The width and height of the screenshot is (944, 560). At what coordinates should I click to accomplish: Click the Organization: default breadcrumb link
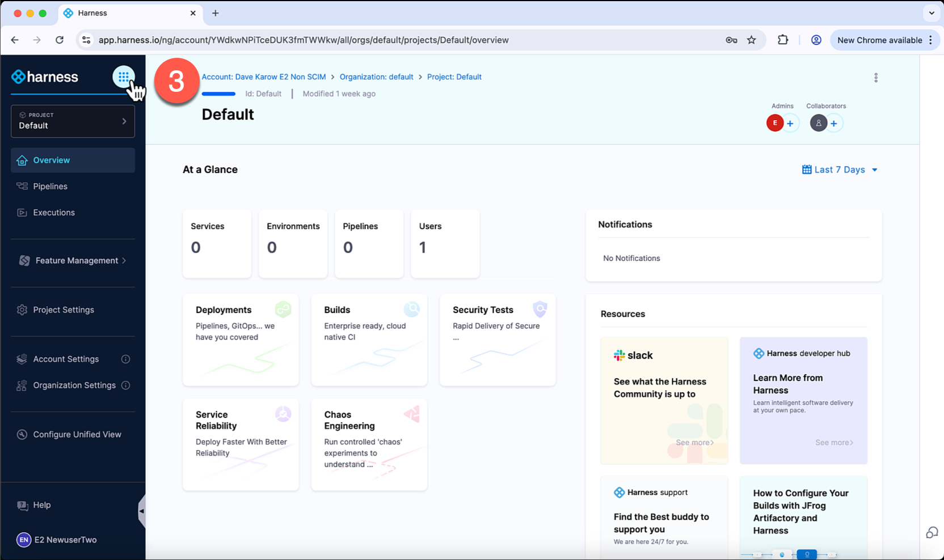(376, 77)
